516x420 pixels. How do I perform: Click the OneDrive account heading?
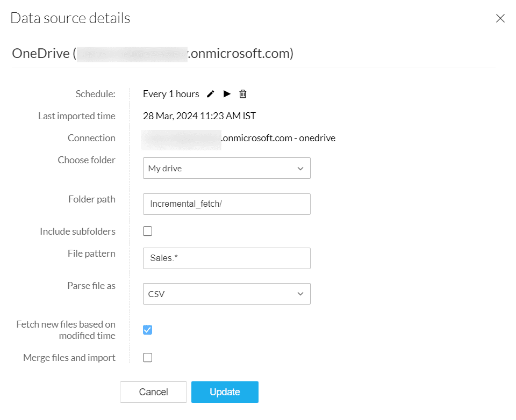(x=153, y=54)
